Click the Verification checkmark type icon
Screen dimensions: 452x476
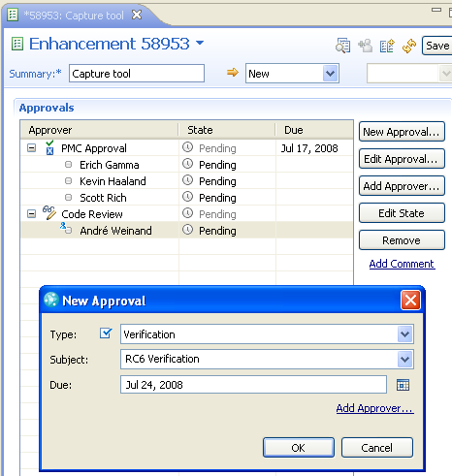[106, 333]
